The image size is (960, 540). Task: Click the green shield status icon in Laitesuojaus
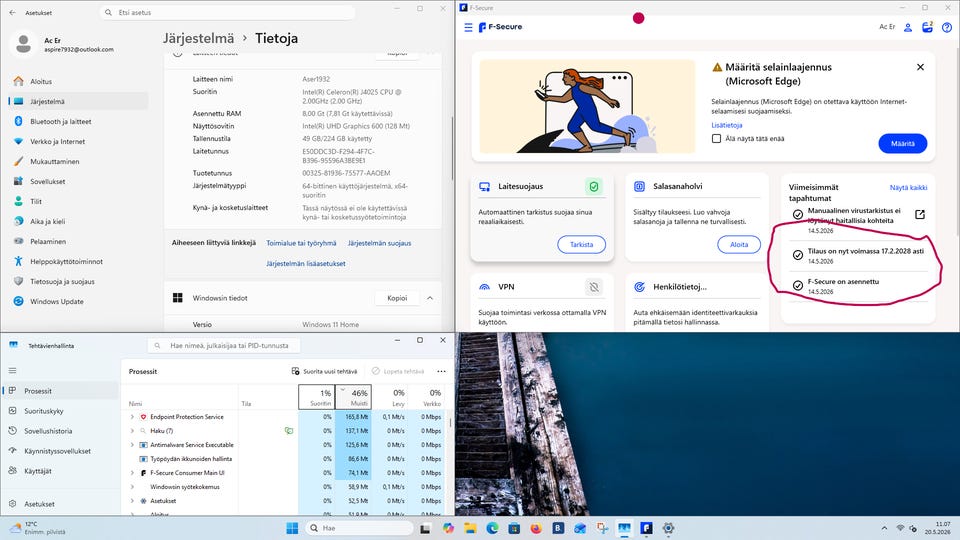tap(594, 187)
